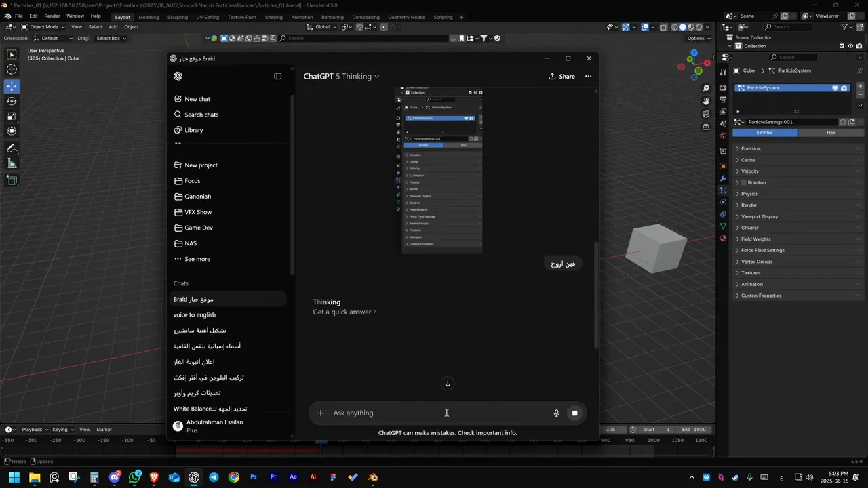Open the Physics properties tab icon

tap(723, 202)
